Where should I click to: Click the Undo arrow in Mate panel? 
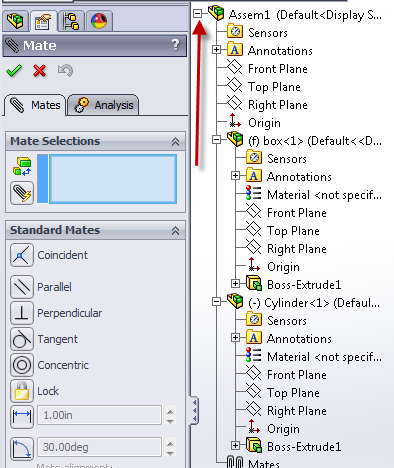pyautogui.click(x=65, y=70)
